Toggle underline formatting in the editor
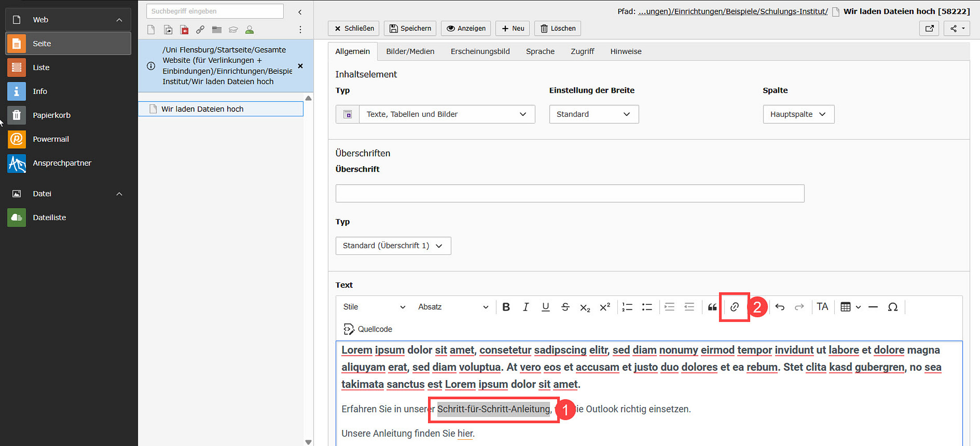Screen dimensions: 980x446 point(545,307)
